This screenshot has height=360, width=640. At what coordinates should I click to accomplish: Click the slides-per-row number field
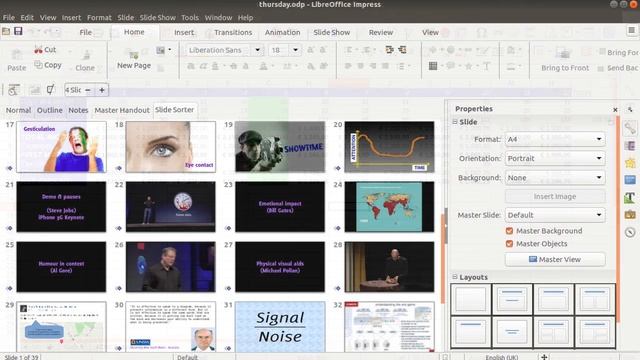click(x=73, y=90)
